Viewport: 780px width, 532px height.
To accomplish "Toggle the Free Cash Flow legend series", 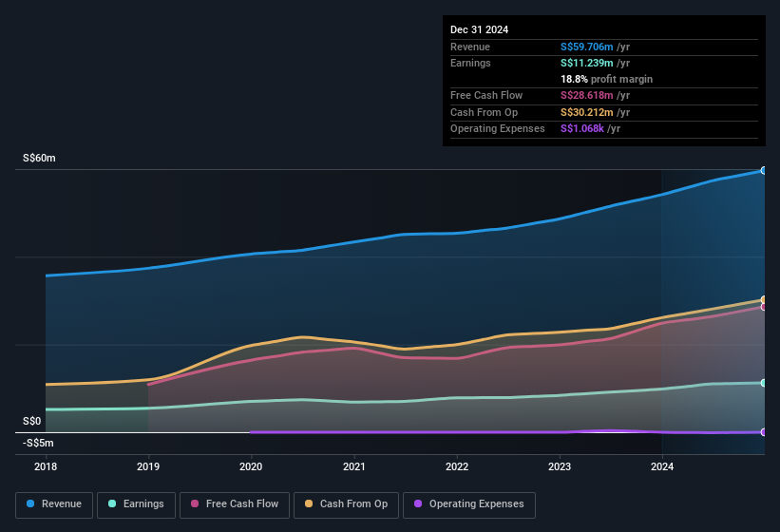I will (235, 504).
